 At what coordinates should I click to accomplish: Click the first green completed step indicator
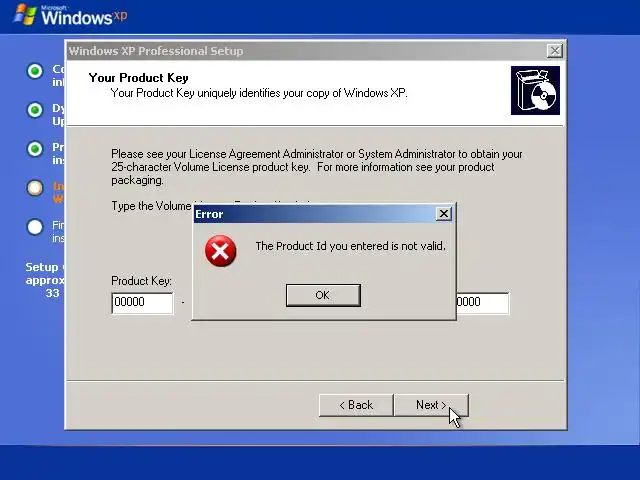(x=35, y=71)
